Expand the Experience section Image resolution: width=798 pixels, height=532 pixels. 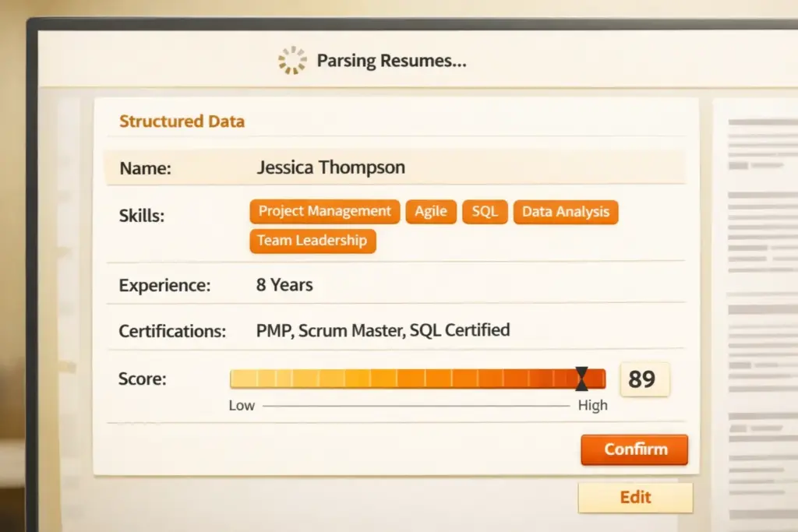pos(164,285)
